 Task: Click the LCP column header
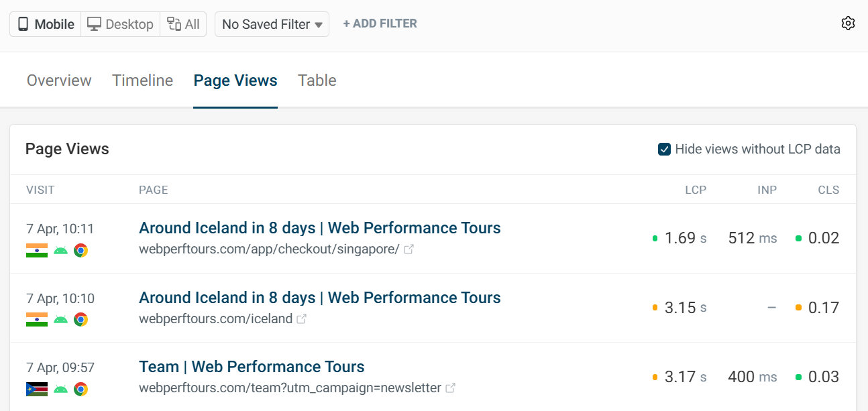click(696, 190)
